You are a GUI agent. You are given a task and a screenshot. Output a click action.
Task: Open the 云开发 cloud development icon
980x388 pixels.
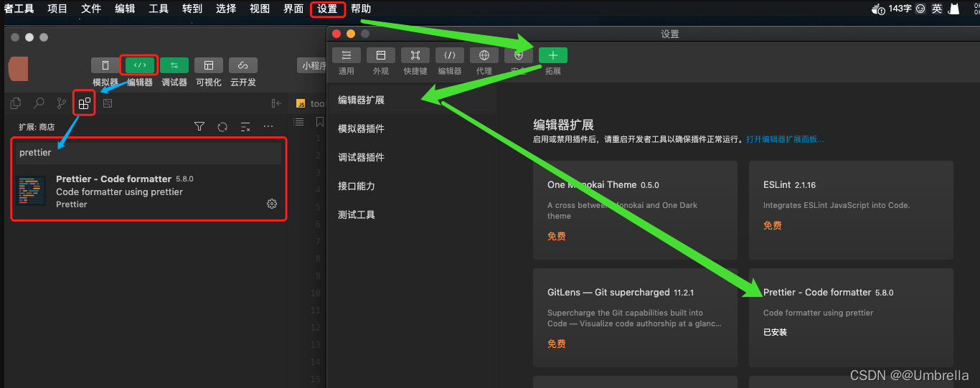tap(243, 65)
